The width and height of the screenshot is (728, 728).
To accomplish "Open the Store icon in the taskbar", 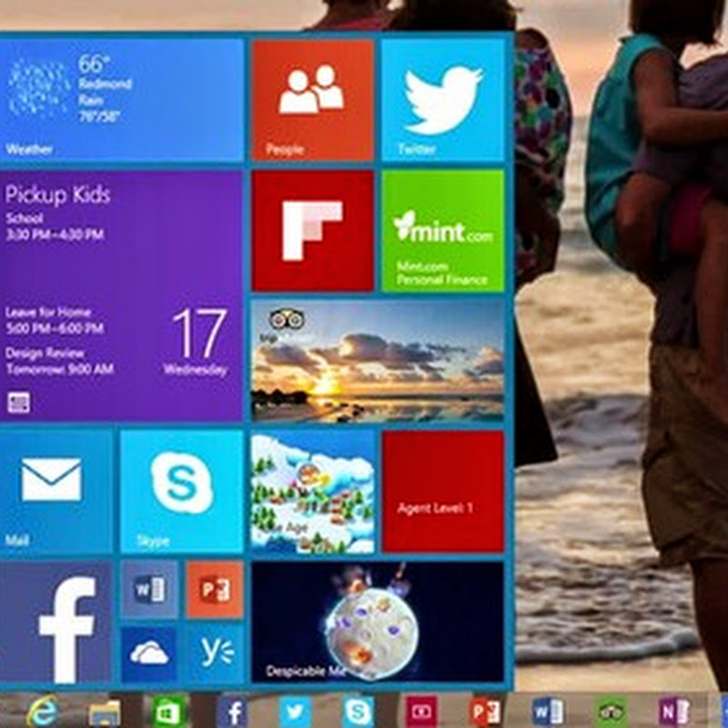I will click(x=168, y=712).
